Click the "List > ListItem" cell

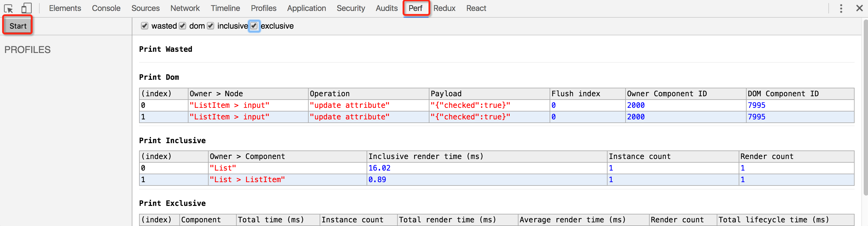click(247, 180)
